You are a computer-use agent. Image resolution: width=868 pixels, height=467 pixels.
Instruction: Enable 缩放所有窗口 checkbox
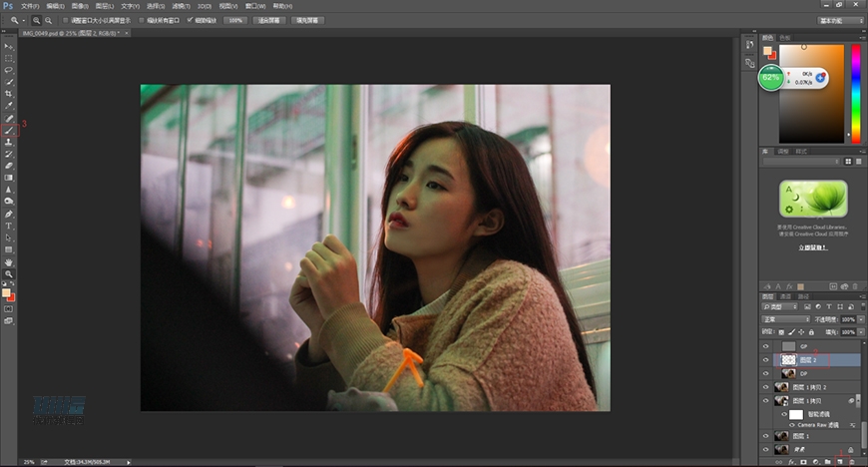[141, 19]
